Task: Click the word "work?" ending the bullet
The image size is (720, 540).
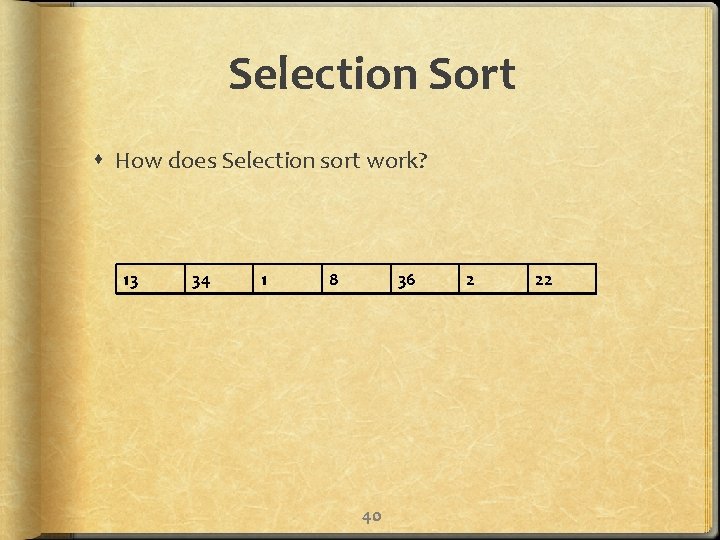Action: coord(397,160)
